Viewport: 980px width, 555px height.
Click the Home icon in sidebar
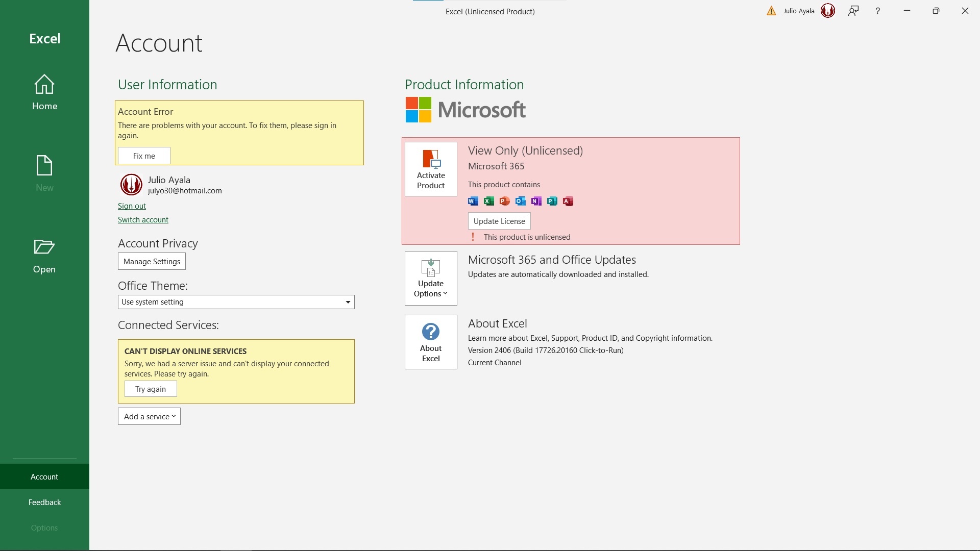[44, 85]
